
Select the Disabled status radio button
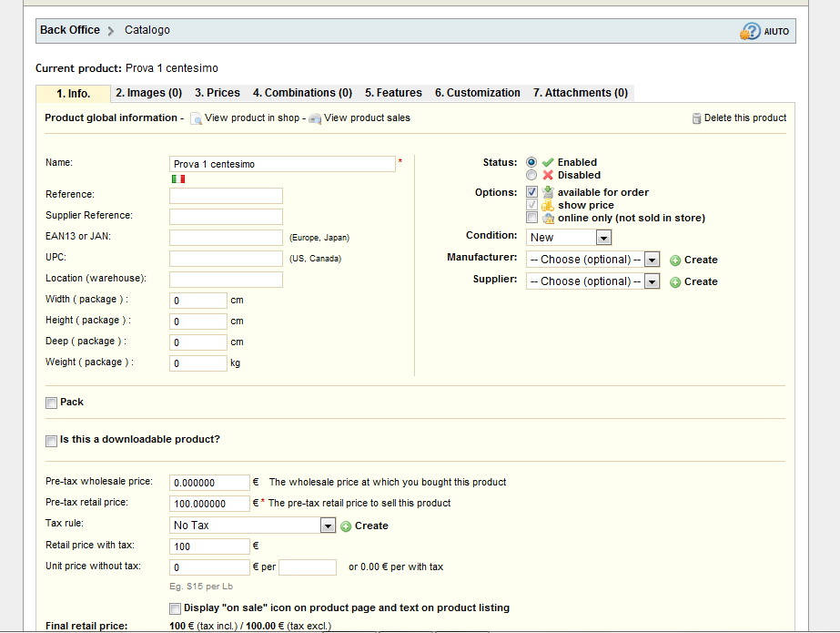(x=531, y=175)
